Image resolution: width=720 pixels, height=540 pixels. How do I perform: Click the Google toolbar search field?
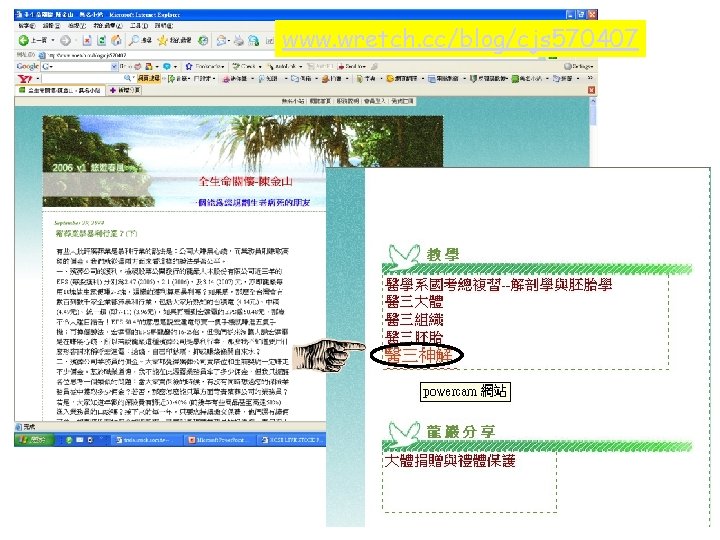click(77, 67)
